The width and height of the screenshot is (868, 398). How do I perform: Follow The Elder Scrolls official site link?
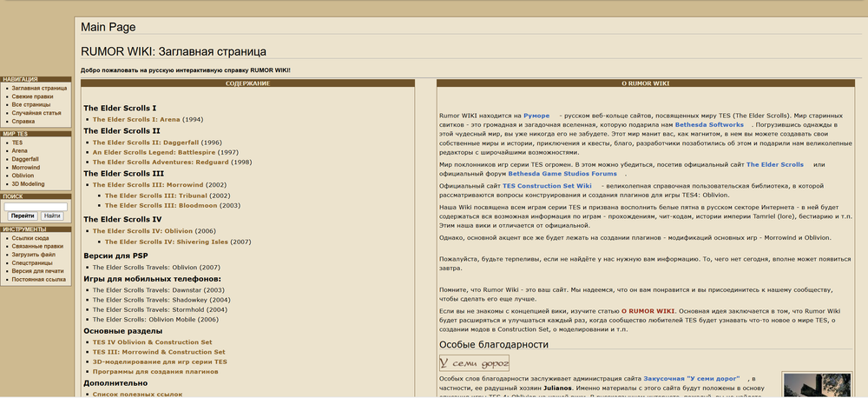775,165
